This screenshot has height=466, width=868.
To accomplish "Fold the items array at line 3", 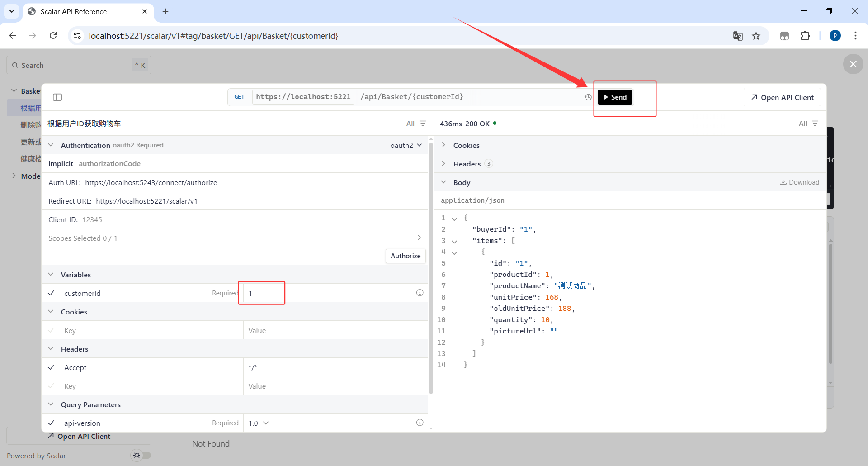I will [x=454, y=241].
